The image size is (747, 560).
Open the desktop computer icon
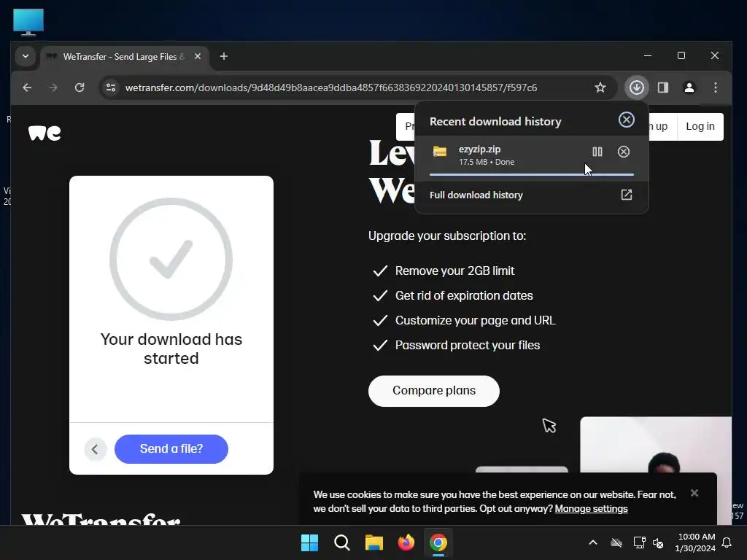coord(28,22)
